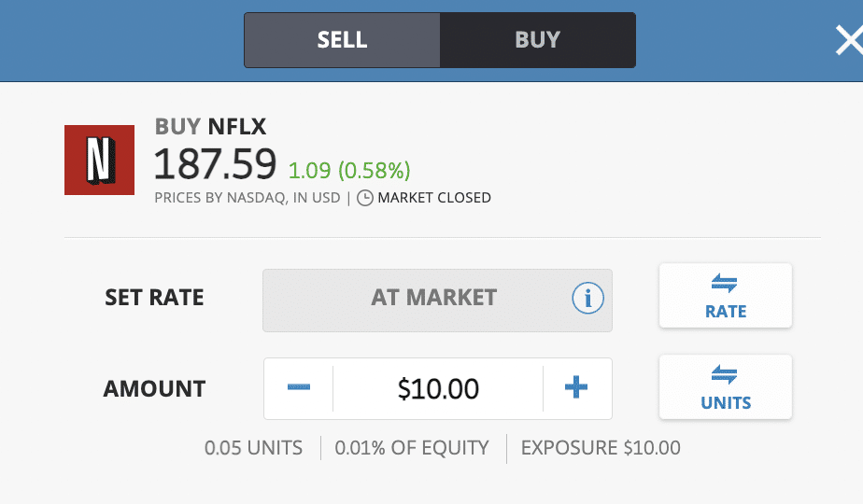863x504 pixels.
Task: Switch to the SELL tab
Action: 342,40
